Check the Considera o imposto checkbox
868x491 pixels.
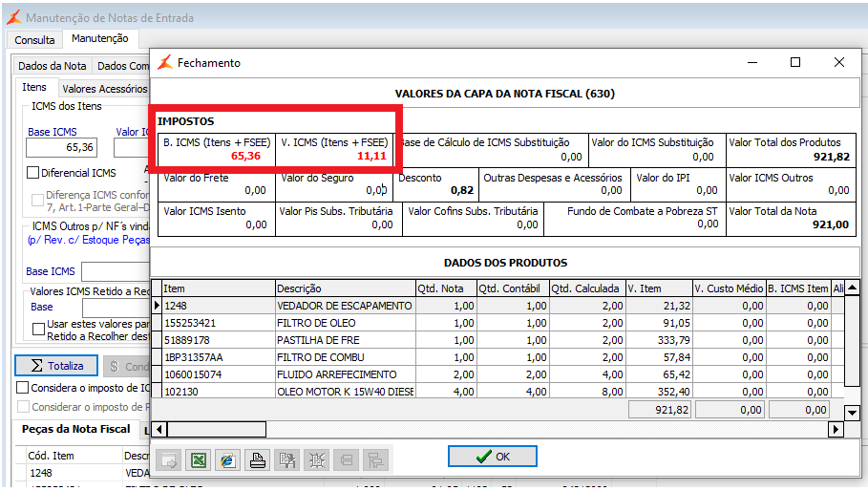click(x=23, y=388)
